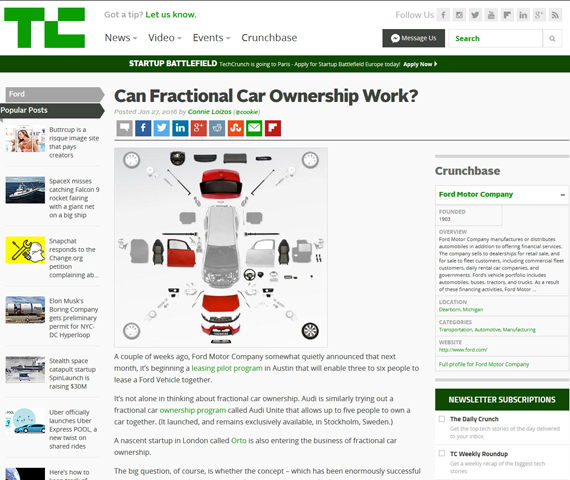Email this article using envelope icon

pyautogui.click(x=254, y=128)
